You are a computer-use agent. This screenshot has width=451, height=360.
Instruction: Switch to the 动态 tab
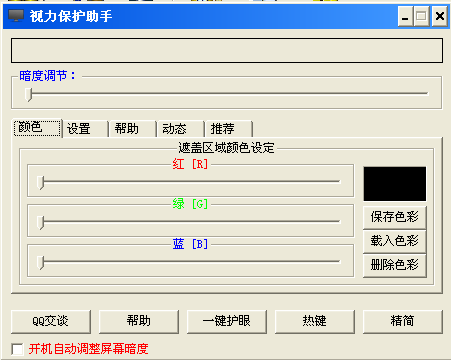[180, 129]
